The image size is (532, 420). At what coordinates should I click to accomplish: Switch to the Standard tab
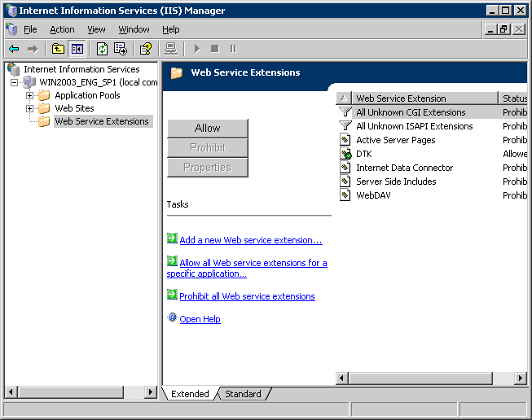pos(243,394)
